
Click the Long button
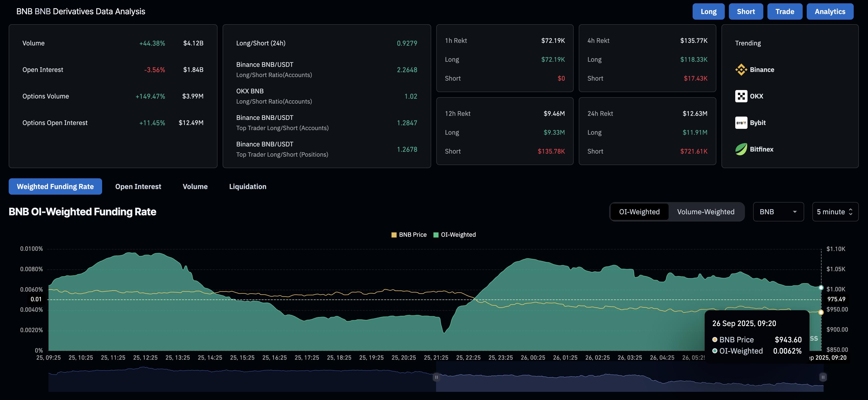[708, 11]
